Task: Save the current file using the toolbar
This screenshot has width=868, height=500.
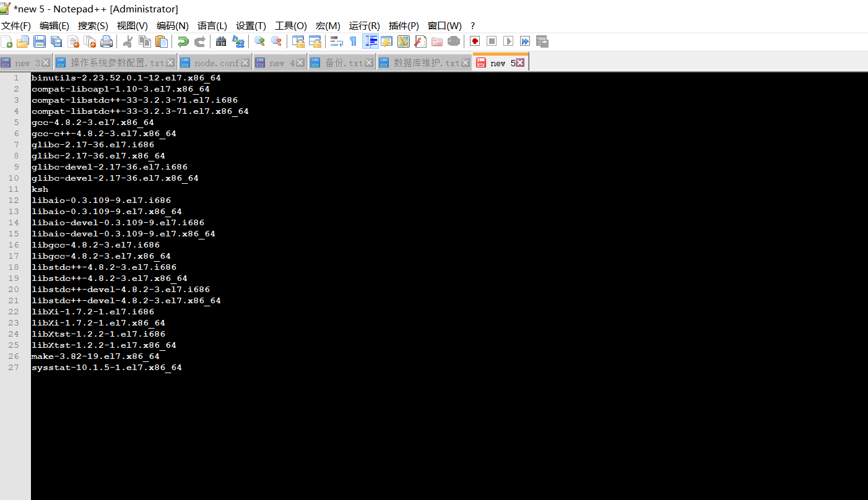Action: pos(40,41)
